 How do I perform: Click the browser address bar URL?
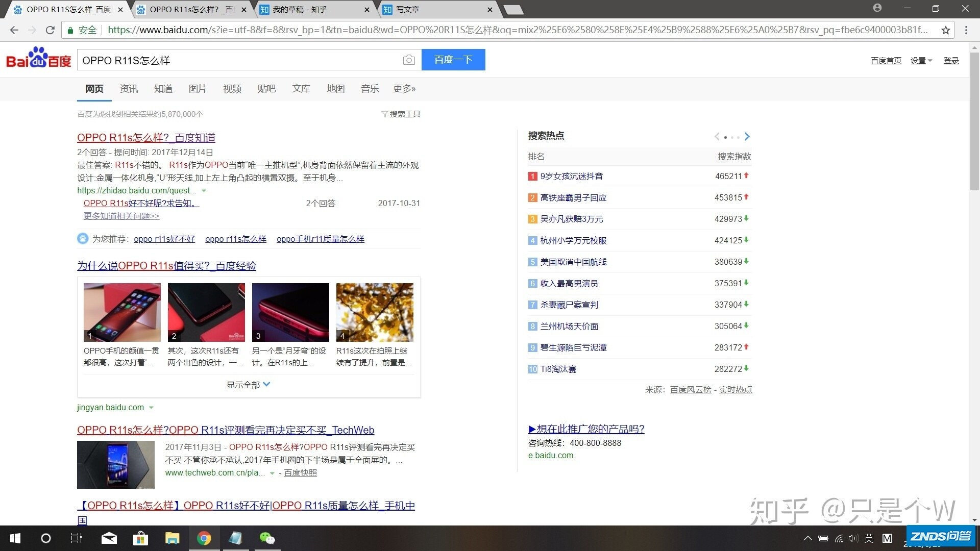click(518, 30)
